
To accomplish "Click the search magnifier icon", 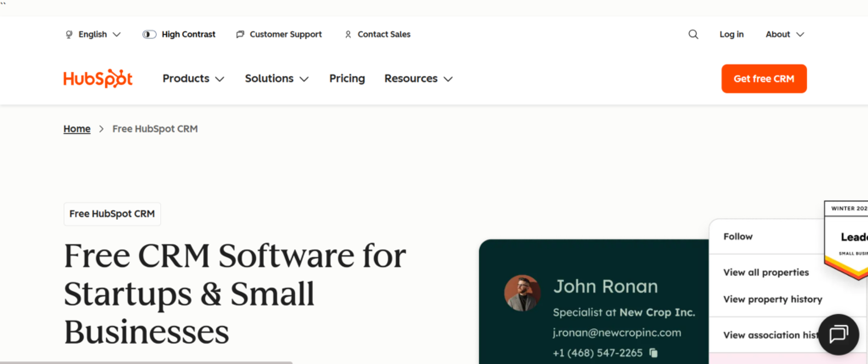I will click(x=693, y=35).
